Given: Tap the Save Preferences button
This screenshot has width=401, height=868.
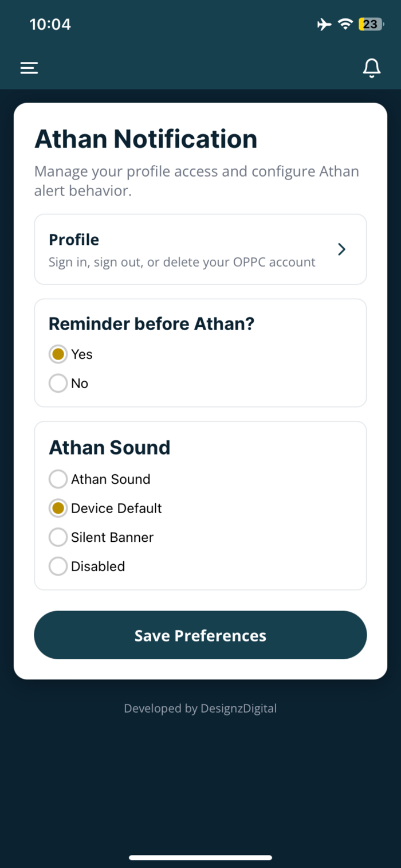Looking at the screenshot, I should (200, 635).
